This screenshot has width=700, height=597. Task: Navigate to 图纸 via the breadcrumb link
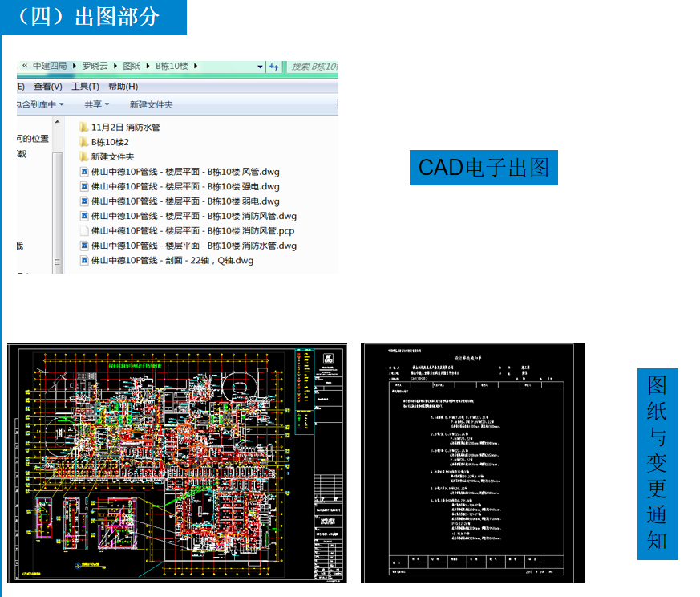point(133,66)
